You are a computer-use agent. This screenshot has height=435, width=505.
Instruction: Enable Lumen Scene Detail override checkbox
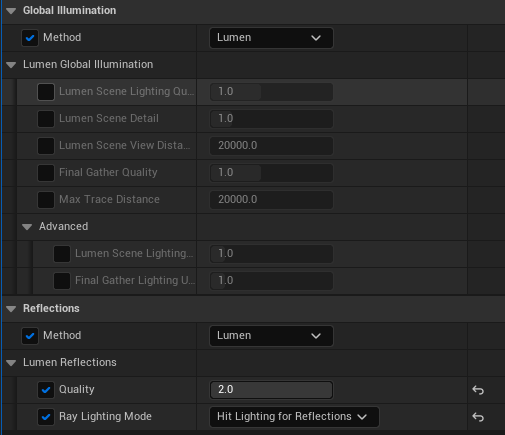click(46, 119)
